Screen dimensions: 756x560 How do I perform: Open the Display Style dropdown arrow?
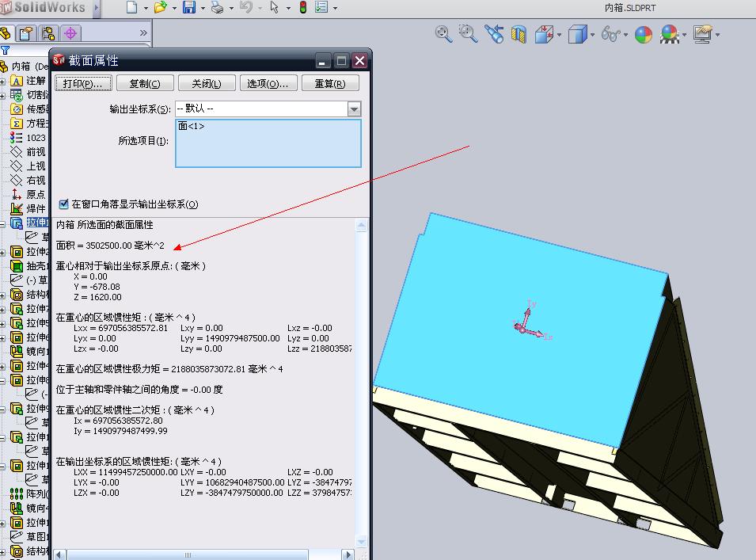[x=593, y=35]
